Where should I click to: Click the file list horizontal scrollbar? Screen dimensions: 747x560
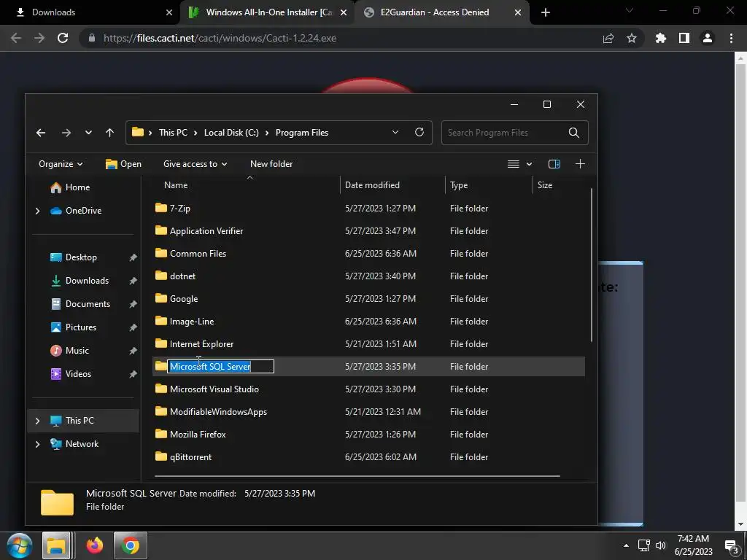coord(357,475)
